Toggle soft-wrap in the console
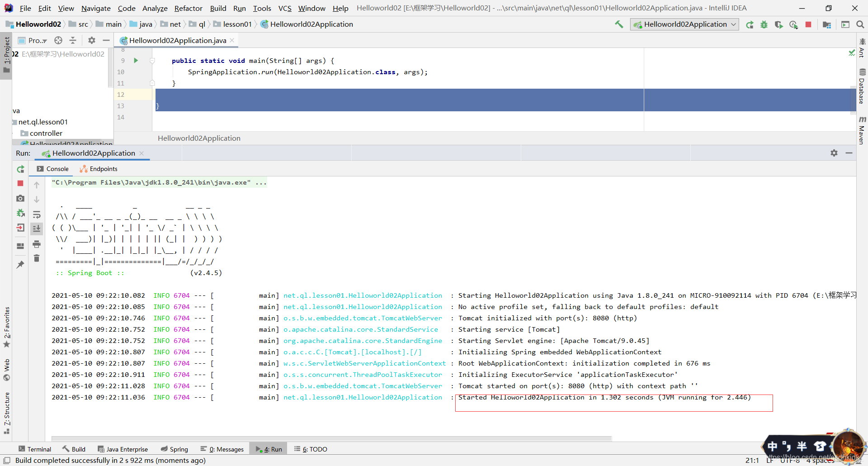868x466 pixels. (37, 214)
